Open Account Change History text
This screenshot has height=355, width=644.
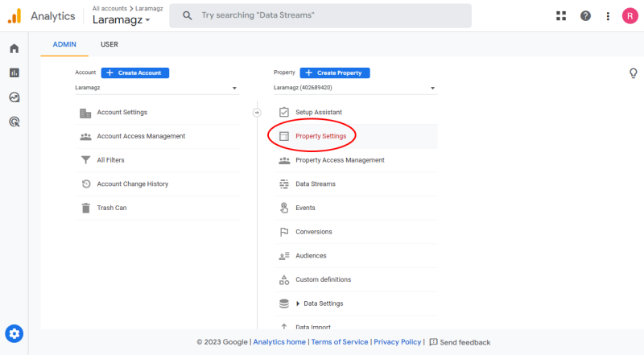pos(133,184)
